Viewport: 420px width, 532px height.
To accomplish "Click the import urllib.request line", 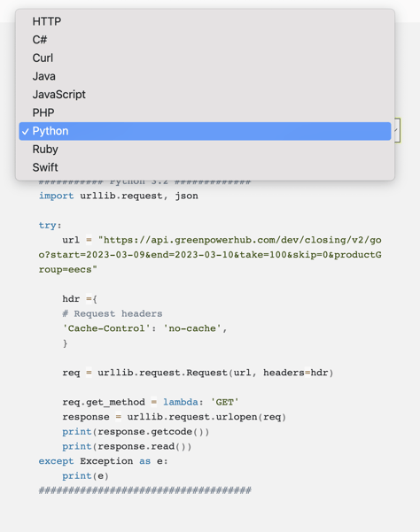I will 119,196.
